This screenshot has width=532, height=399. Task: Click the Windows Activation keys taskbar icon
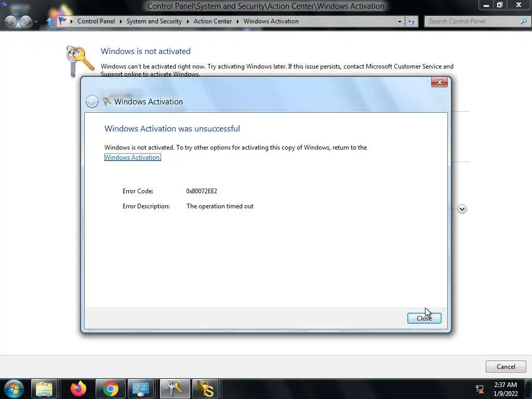(175, 389)
